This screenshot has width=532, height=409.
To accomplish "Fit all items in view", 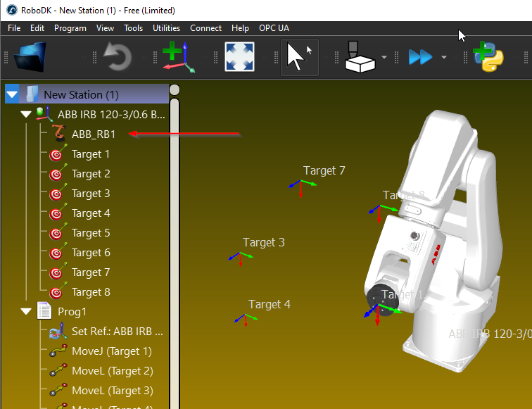I will pos(239,57).
